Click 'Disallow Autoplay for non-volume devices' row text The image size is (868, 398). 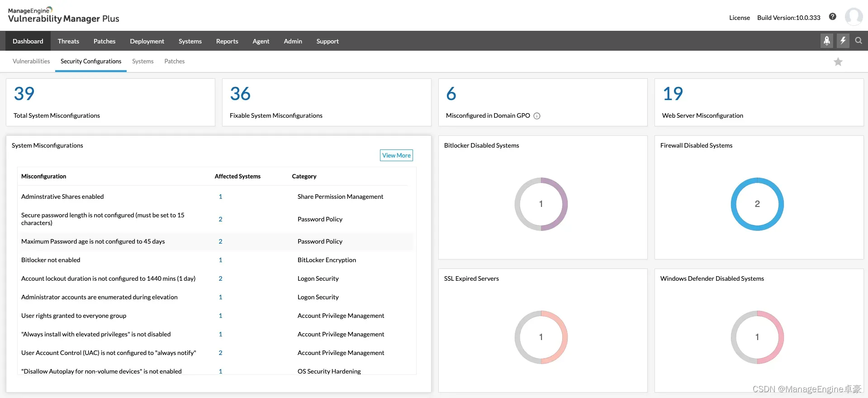101,371
